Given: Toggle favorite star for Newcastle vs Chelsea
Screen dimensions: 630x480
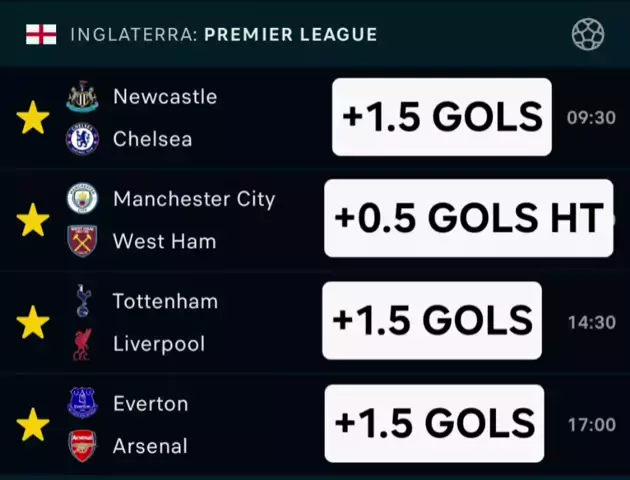Looking at the screenshot, I should 33,118.
